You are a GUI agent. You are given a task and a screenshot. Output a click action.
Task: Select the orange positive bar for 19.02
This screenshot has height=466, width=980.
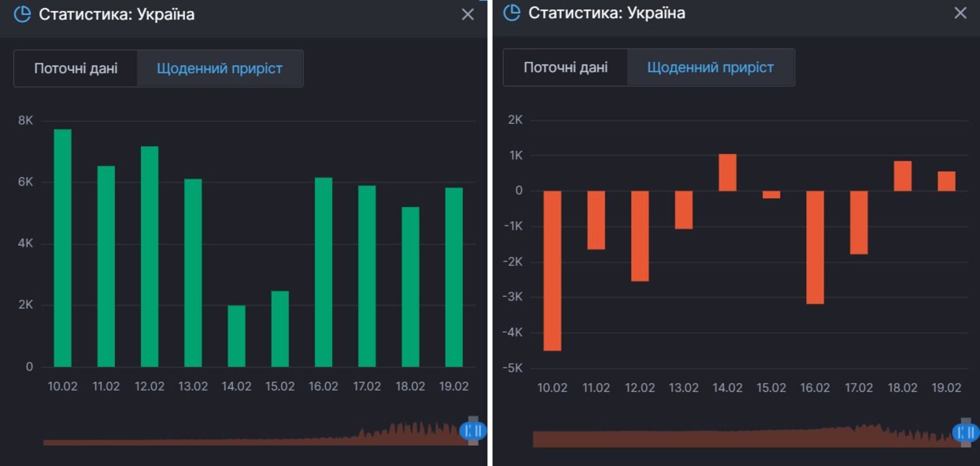tap(946, 181)
